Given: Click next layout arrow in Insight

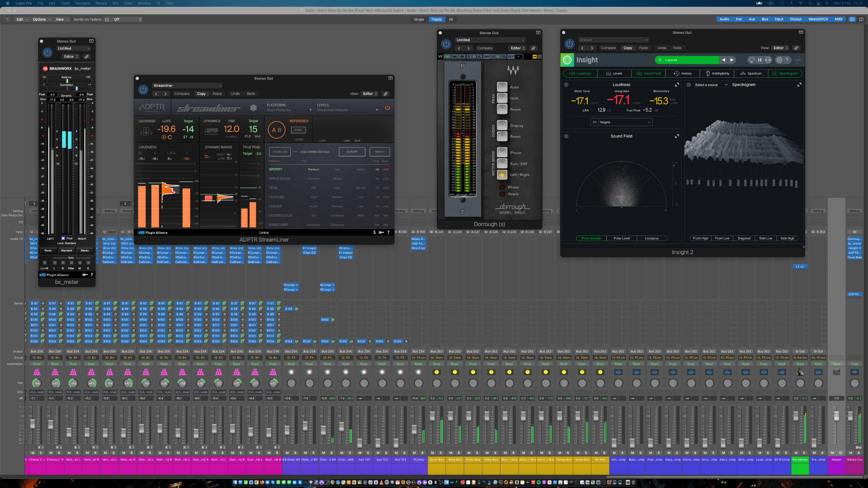Looking at the screenshot, I should [x=732, y=60].
